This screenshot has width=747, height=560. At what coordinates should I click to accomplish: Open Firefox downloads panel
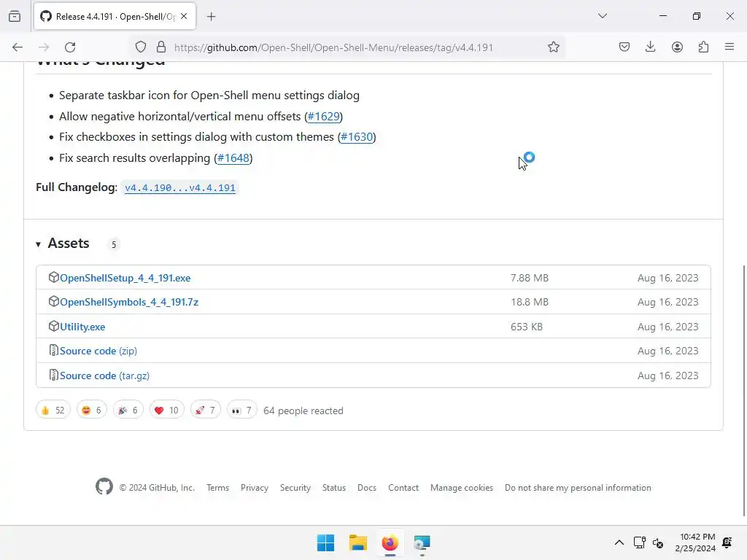(x=650, y=47)
